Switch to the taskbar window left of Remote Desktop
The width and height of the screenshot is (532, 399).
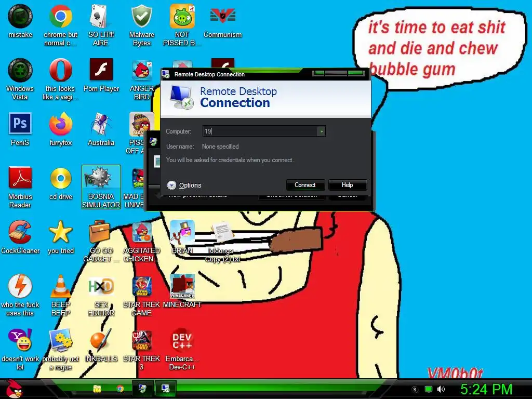tap(143, 389)
